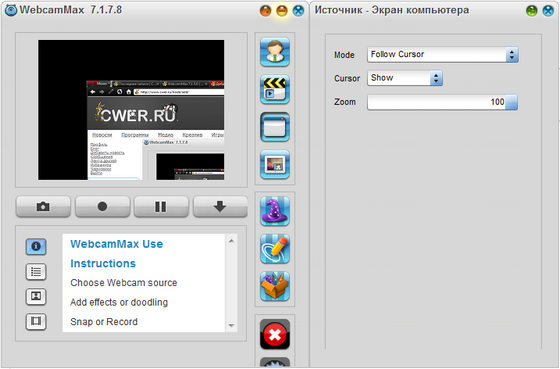The width and height of the screenshot is (560, 369).
Task: Open the doodling pencil tool
Action: tap(275, 249)
